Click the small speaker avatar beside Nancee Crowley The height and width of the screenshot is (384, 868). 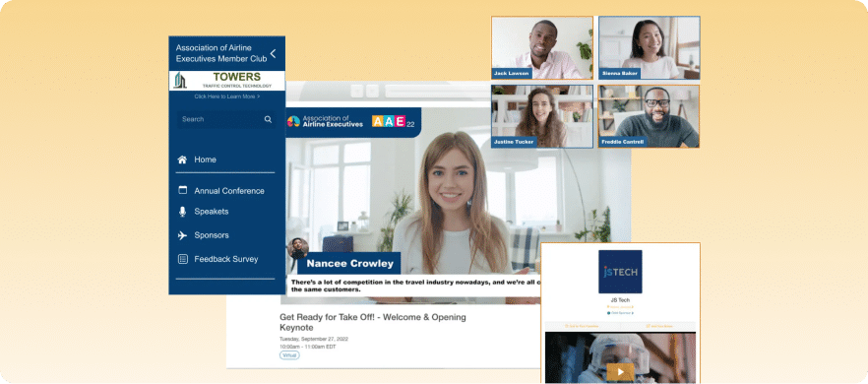(x=298, y=248)
